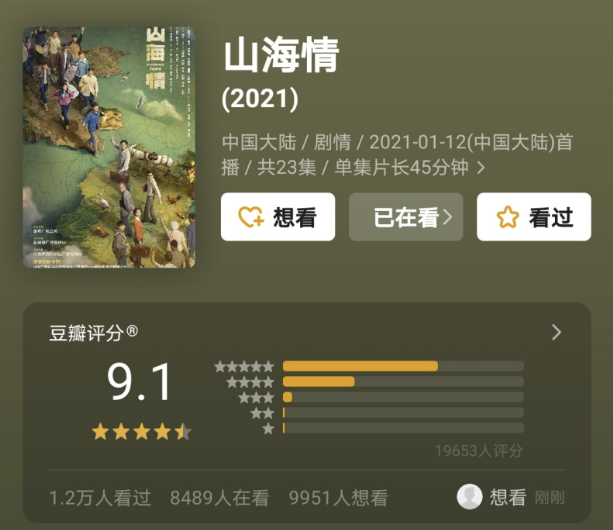Tap the registered mark beside 豆瓣评分
This screenshot has width=613, height=530.
pyautogui.click(x=132, y=331)
